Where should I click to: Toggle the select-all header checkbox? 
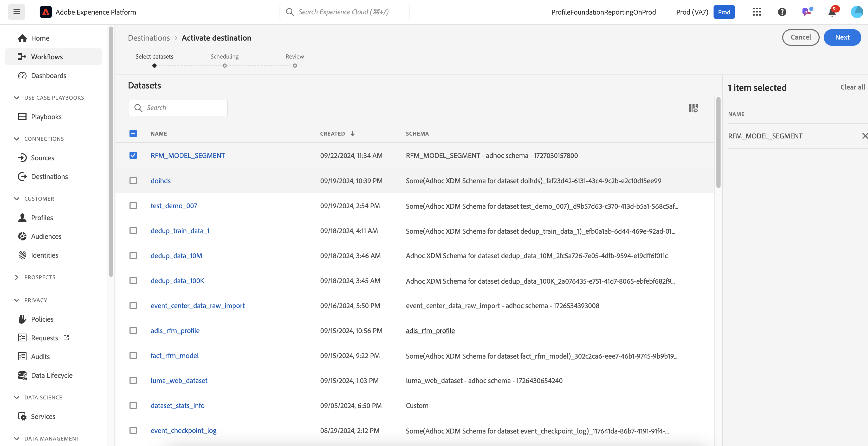pos(133,133)
